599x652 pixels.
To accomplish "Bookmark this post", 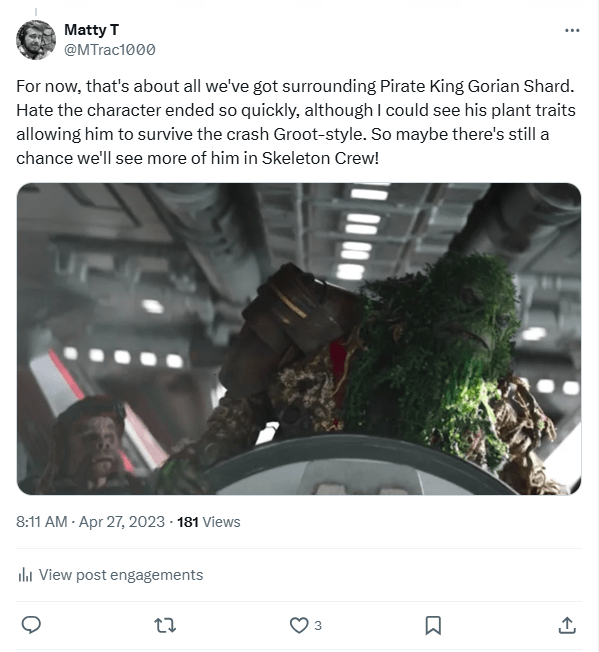I will click(x=433, y=625).
